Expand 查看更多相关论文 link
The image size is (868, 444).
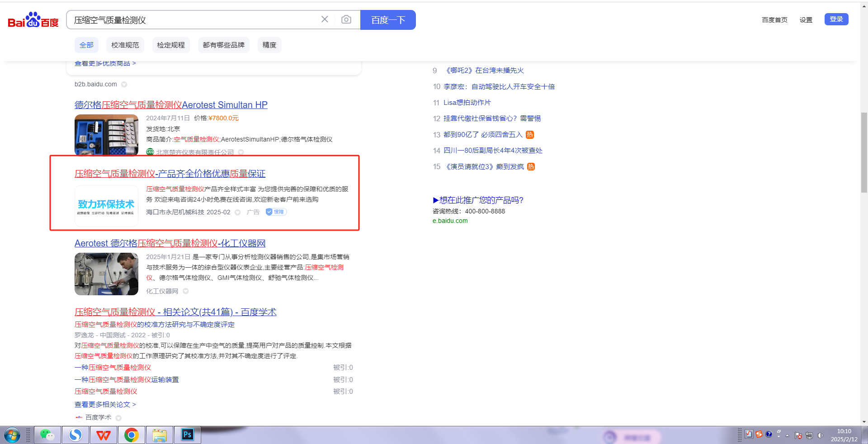tap(105, 405)
